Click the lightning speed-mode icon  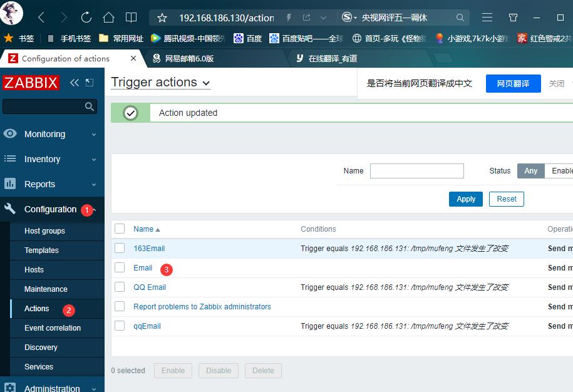coord(289,18)
